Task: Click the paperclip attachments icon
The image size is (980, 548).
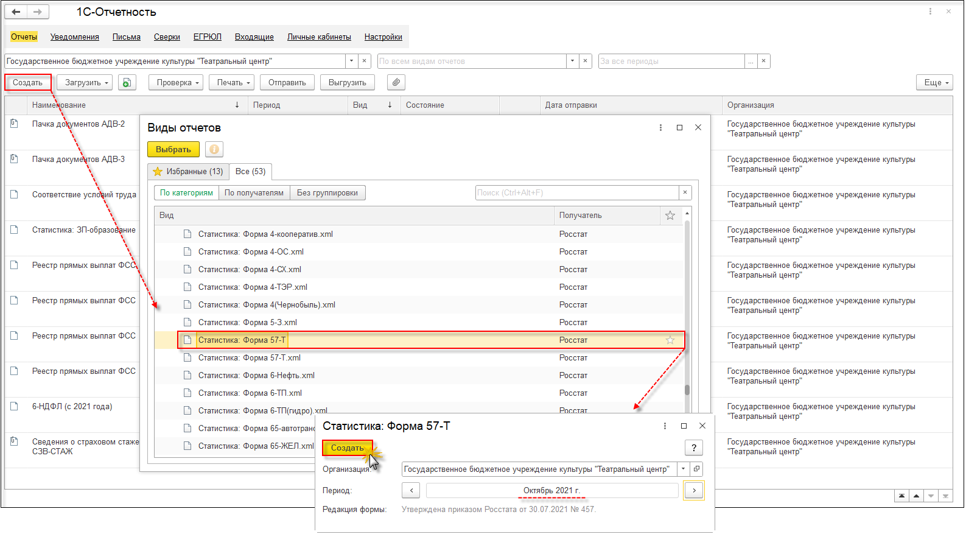Action: pyautogui.click(x=396, y=82)
